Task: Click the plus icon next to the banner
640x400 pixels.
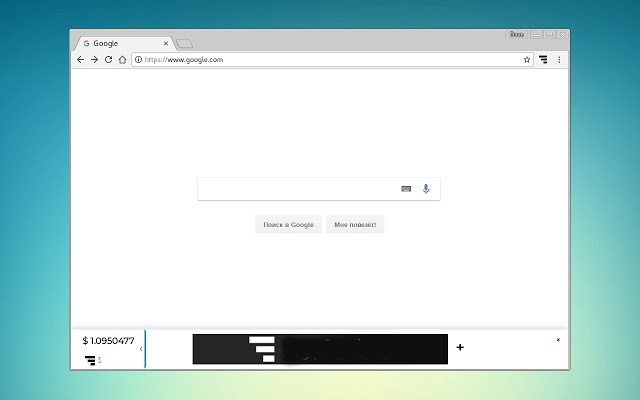Action: pos(460,347)
